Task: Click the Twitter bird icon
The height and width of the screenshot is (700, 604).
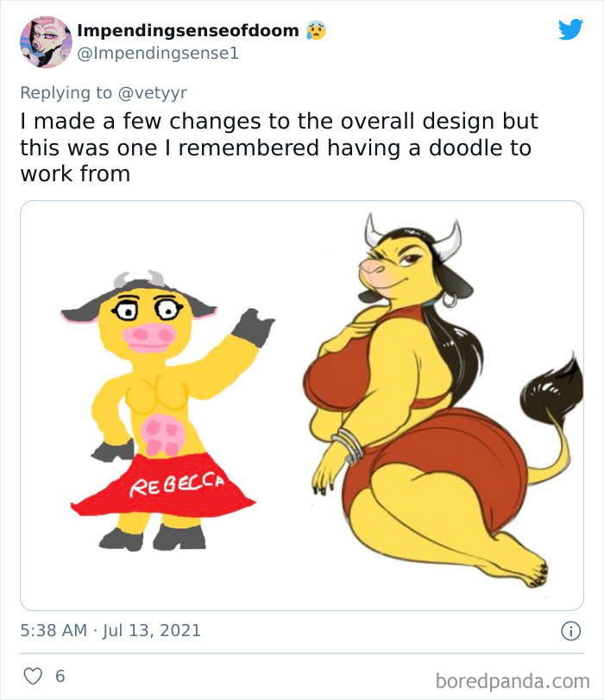Action: [x=571, y=30]
